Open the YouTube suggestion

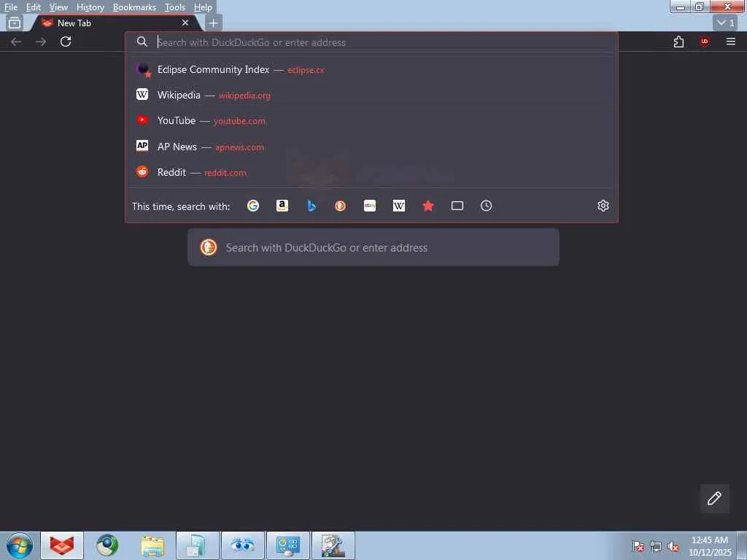click(371, 121)
